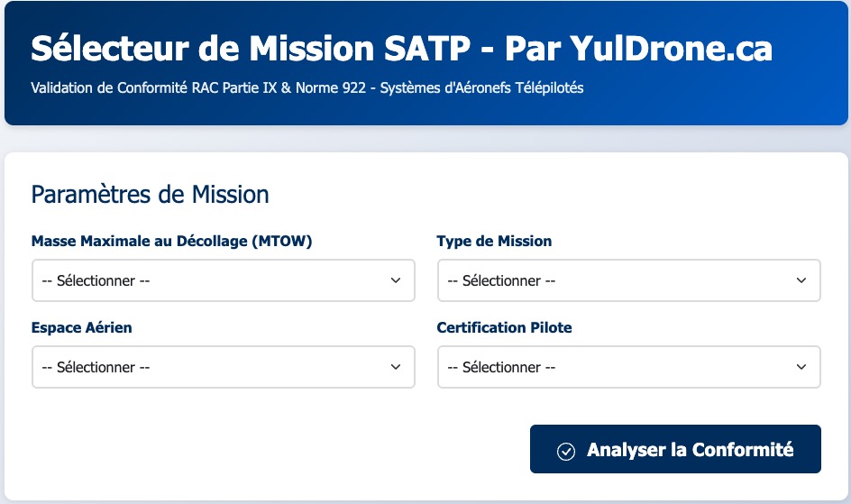Click the Certification Pilote label
851x504 pixels.
[504, 327]
